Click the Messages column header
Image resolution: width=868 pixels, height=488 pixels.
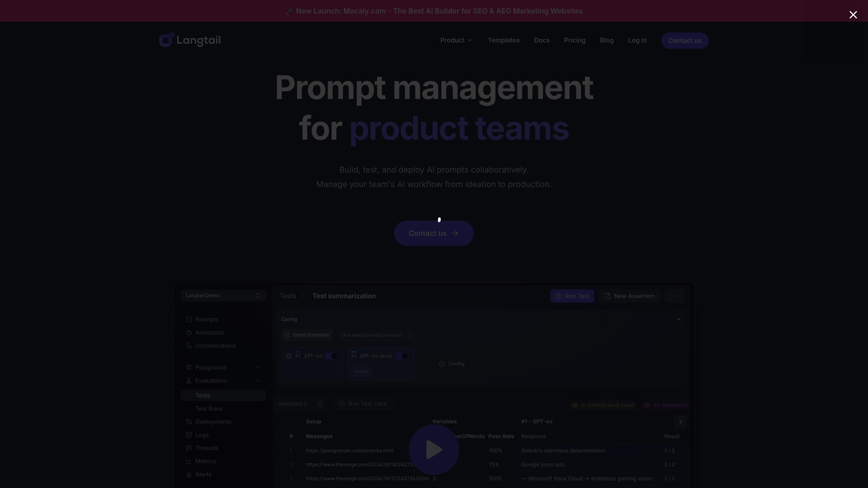click(x=319, y=436)
